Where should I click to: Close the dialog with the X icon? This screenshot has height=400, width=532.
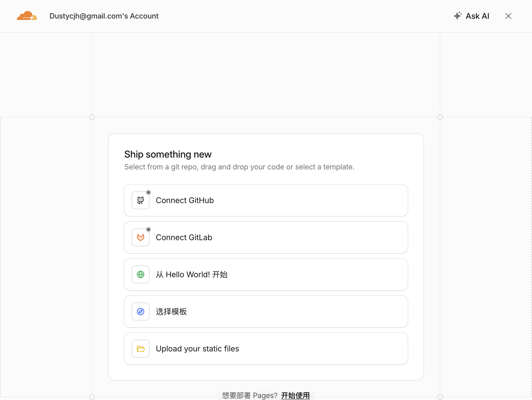coord(508,16)
